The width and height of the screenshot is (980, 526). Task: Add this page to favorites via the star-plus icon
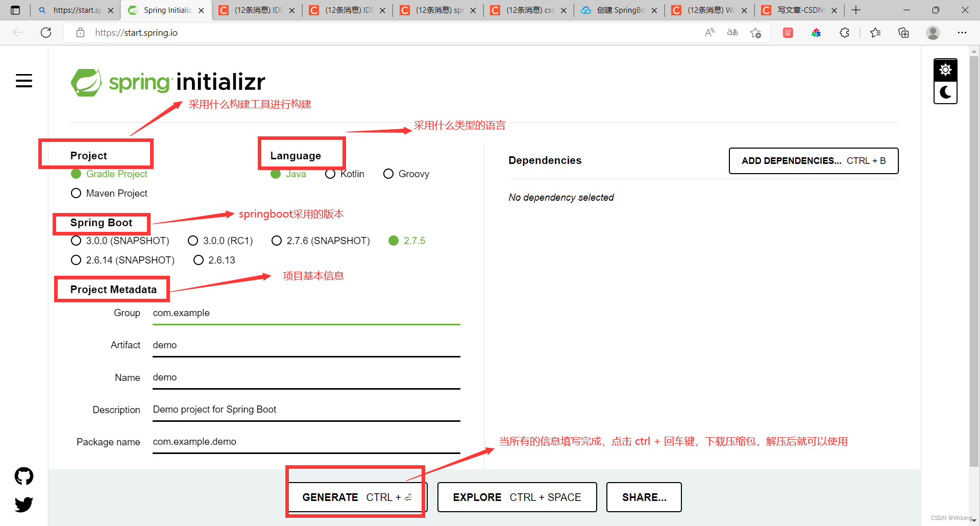[756, 33]
